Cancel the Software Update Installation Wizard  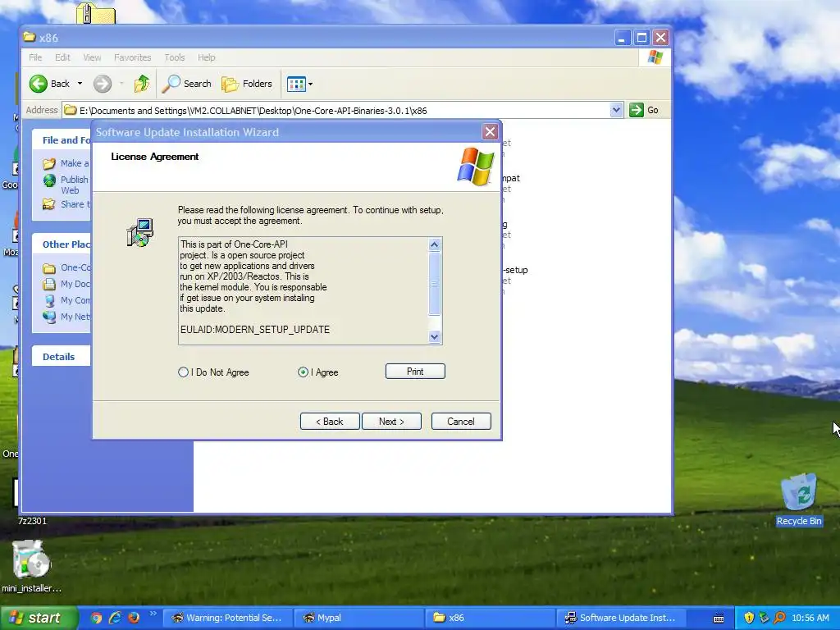(x=461, y=421)
